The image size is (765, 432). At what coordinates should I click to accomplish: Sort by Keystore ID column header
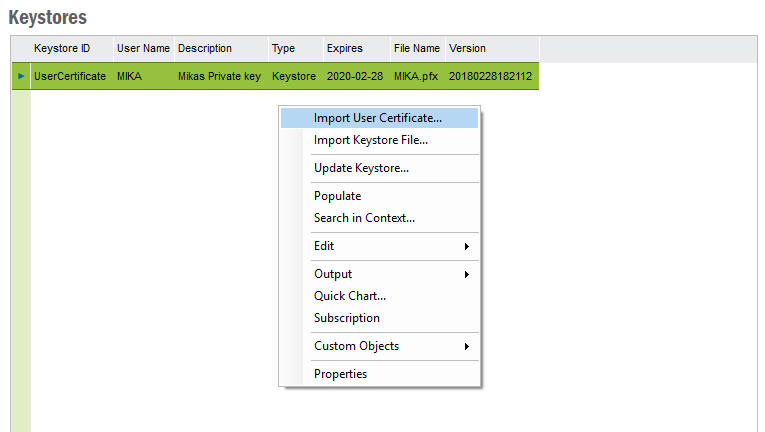(x=62, y=48)
